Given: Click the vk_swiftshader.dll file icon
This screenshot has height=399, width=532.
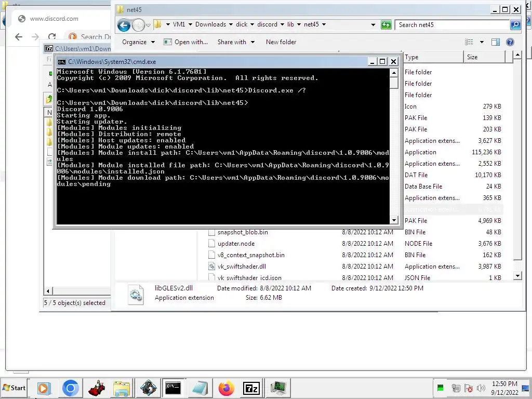Looking at the screenshot, I should (212, 267).
